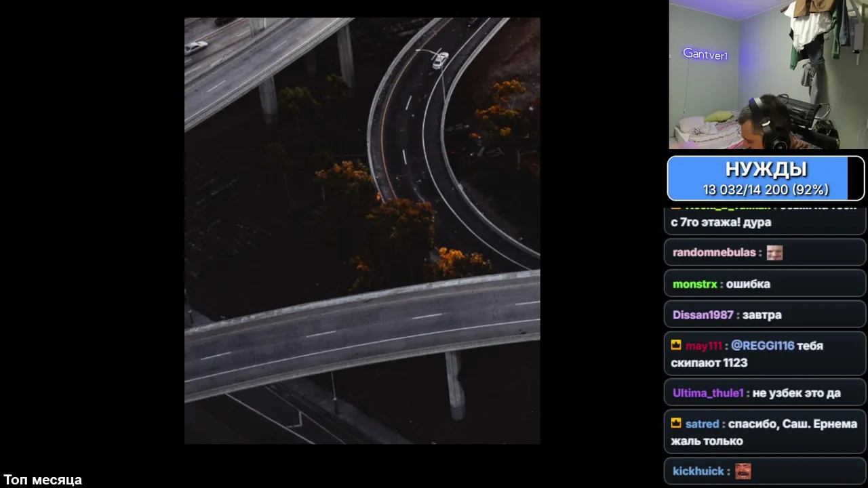Image resolution: width=868 pixels, height=488 pixels.
Task: Click the emote in randomnebulas message
Action: click(x=774, y=253)
